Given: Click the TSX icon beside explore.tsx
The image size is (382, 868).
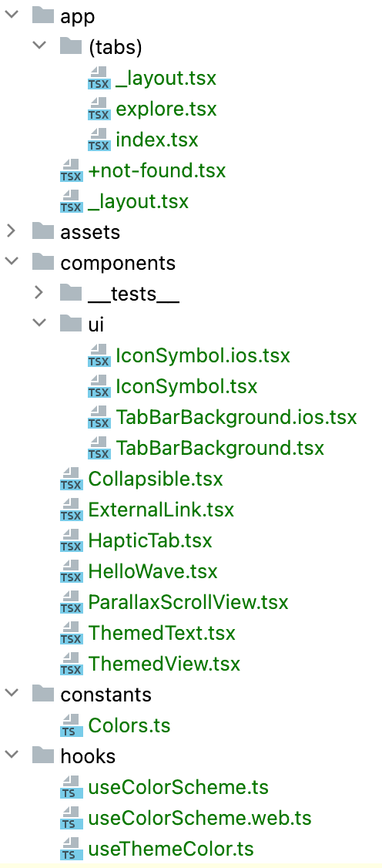Looking at the screenshot, I should click(99, 109).
